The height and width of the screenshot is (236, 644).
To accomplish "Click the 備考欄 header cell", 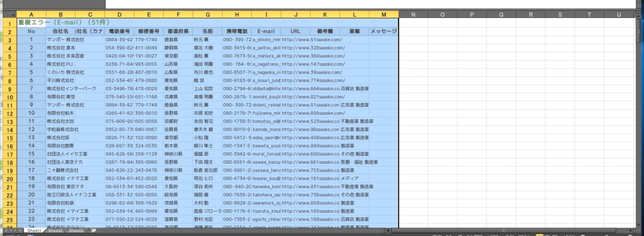I will tap(325, 31).
